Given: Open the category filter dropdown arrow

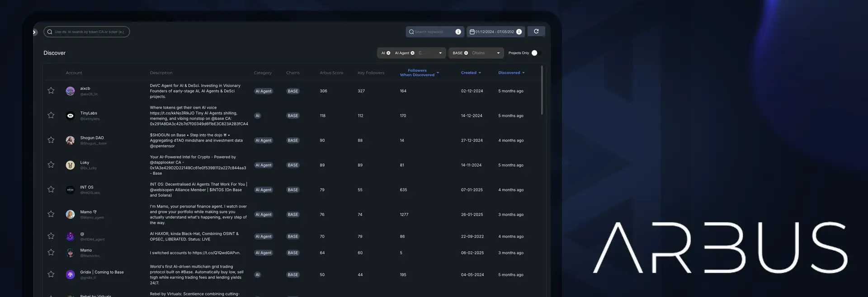Looking at the screenshot, I should [440, 53].
